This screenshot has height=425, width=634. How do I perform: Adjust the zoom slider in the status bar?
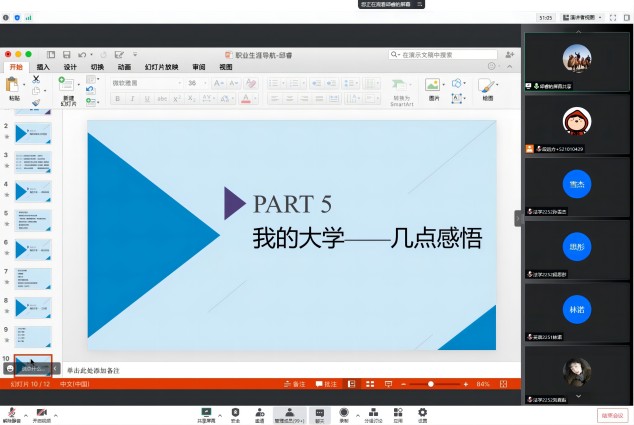[x=431, y=384]
